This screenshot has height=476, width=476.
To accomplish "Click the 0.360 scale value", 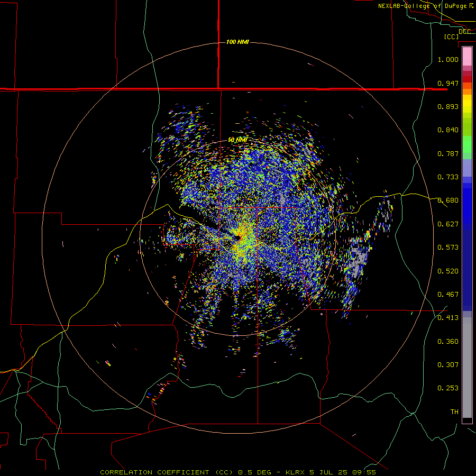I will point(448,342).
